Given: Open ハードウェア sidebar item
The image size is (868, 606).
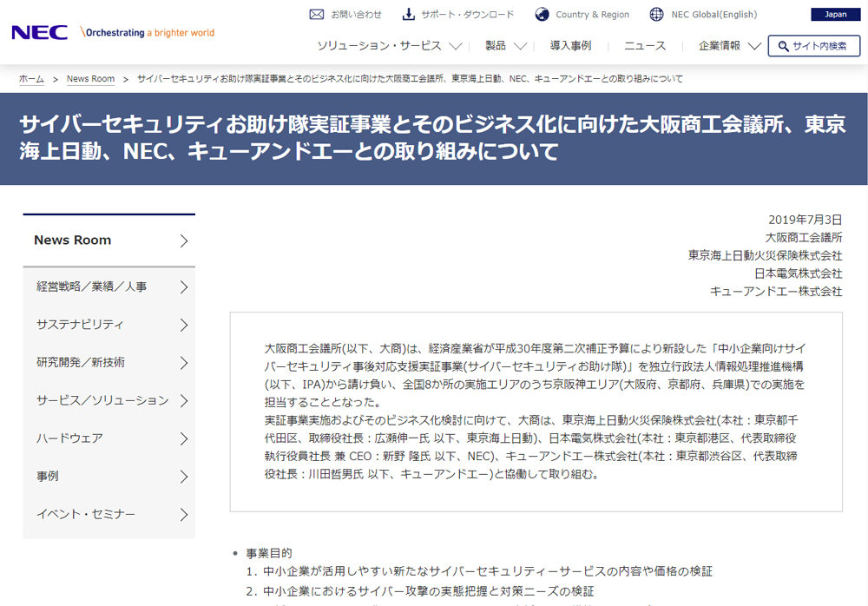Looking at the screenshot, I should click(x=69, y=438).
